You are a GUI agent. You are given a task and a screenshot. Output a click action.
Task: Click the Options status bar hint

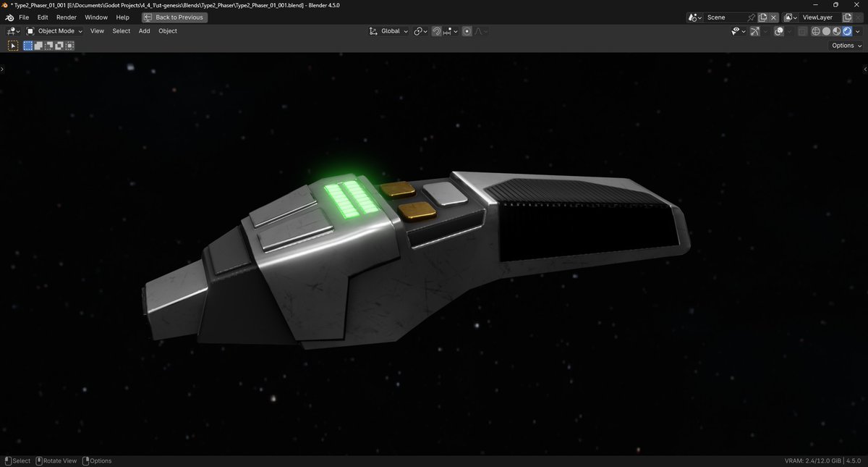97,461
